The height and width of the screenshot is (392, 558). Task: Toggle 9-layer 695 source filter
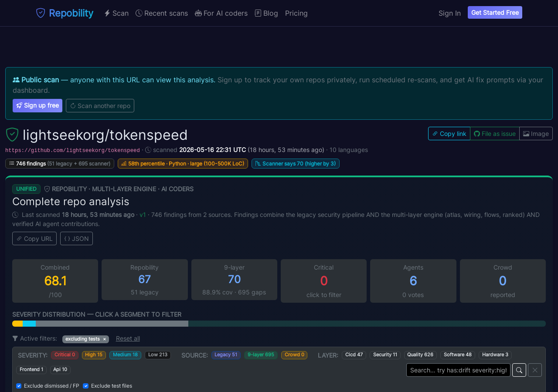(x=261, y=355)
